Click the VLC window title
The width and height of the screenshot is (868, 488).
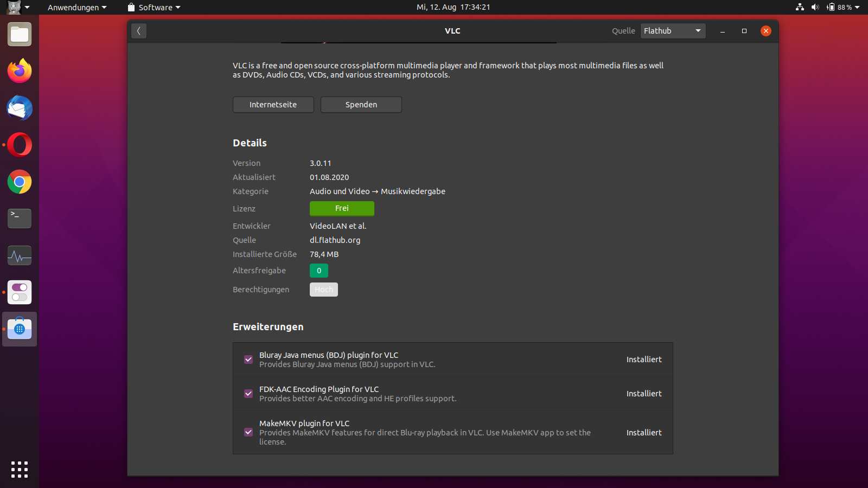coord(452,31)
